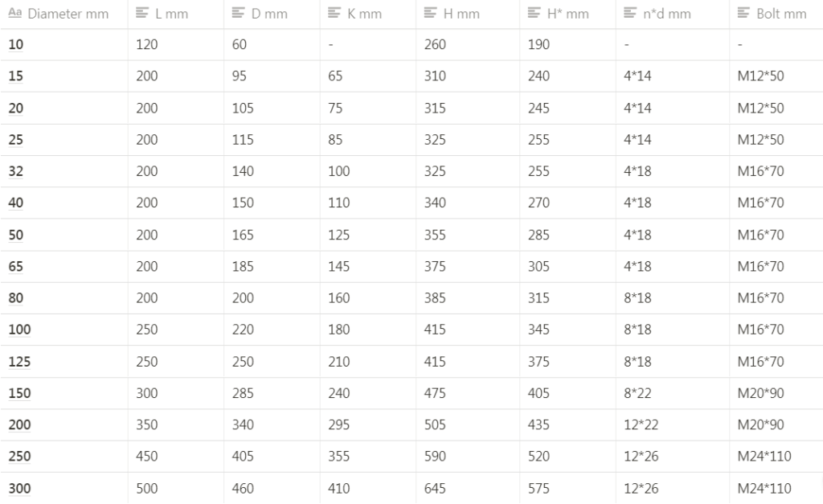Click the D mm cell showing 165

pyautogui.click(x=243, y=236)
